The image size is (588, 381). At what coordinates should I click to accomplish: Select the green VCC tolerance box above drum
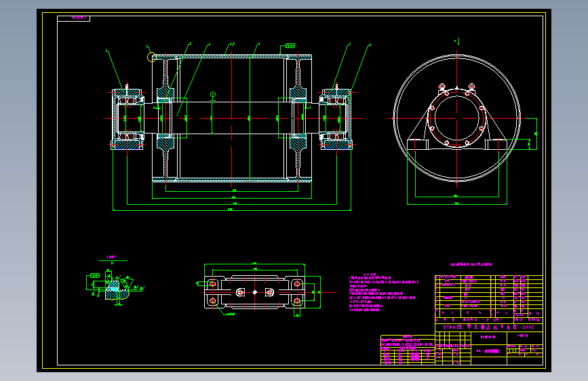(290, 45)
